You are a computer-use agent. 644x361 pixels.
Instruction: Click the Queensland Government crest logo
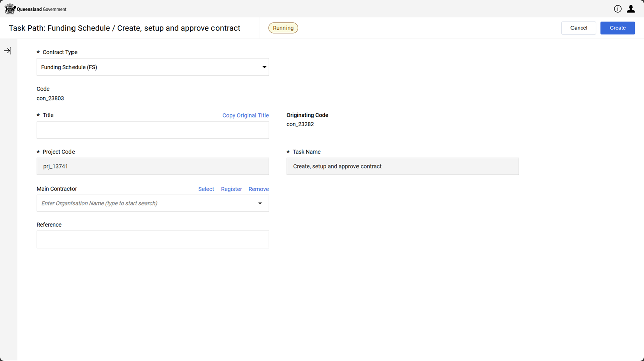coord(10,9)
